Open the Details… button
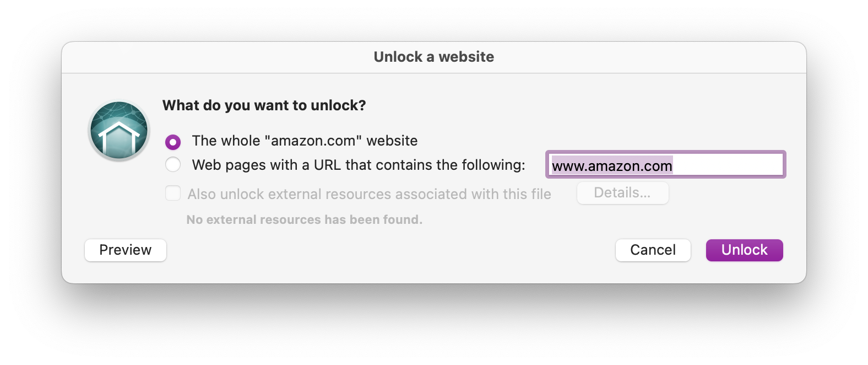The width and height of the screenshot is (868, 365). 622,193
